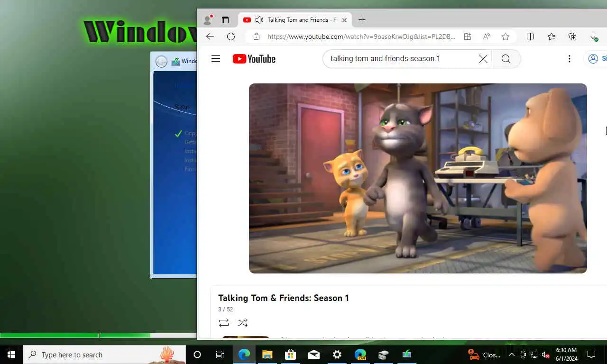Open the 'Clos...' traffic widget in taskbar
The width and height of the screenshot is (607, 364).
click(484, 355)
